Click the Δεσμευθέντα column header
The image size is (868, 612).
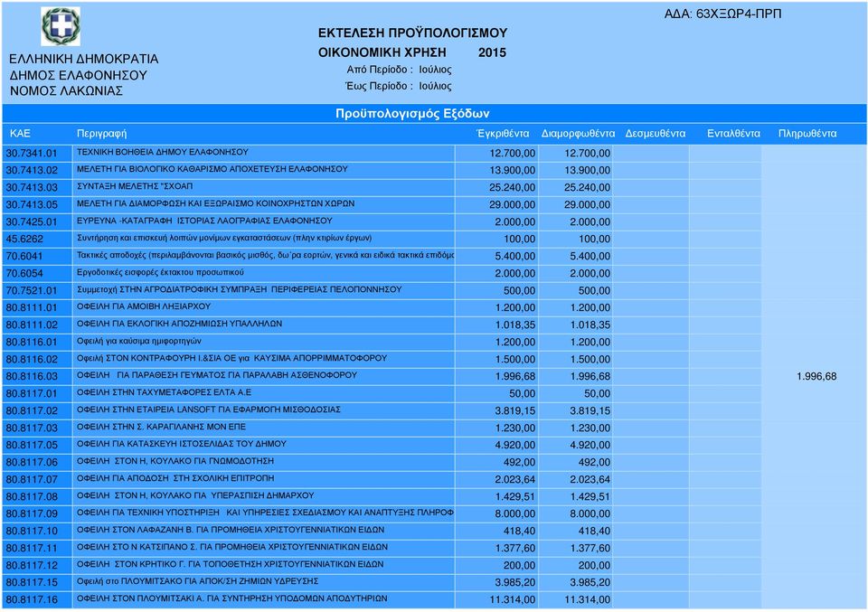656,134
